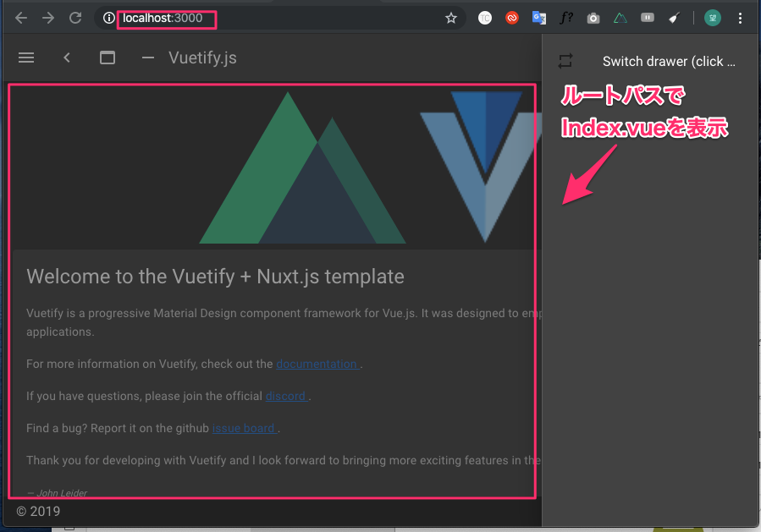Open the white broom cleaner extension
This screenshot has height=532, width=761.
pos(674,19)
